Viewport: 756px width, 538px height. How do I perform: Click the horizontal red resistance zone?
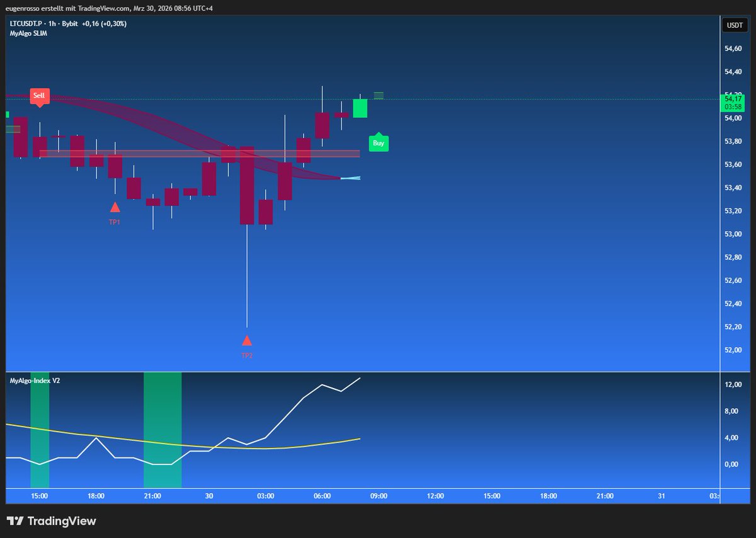pos(200,153)
